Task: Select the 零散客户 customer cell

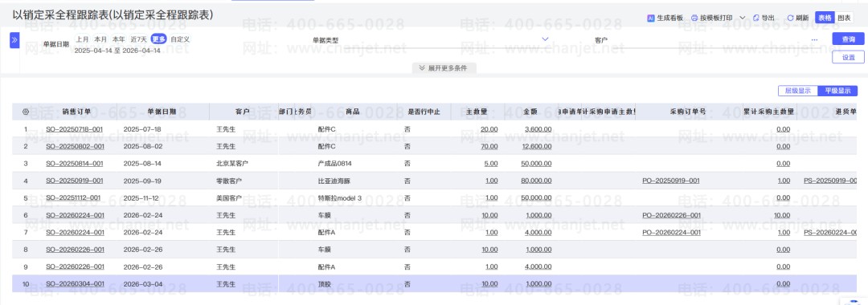Action: pos(229,181)
